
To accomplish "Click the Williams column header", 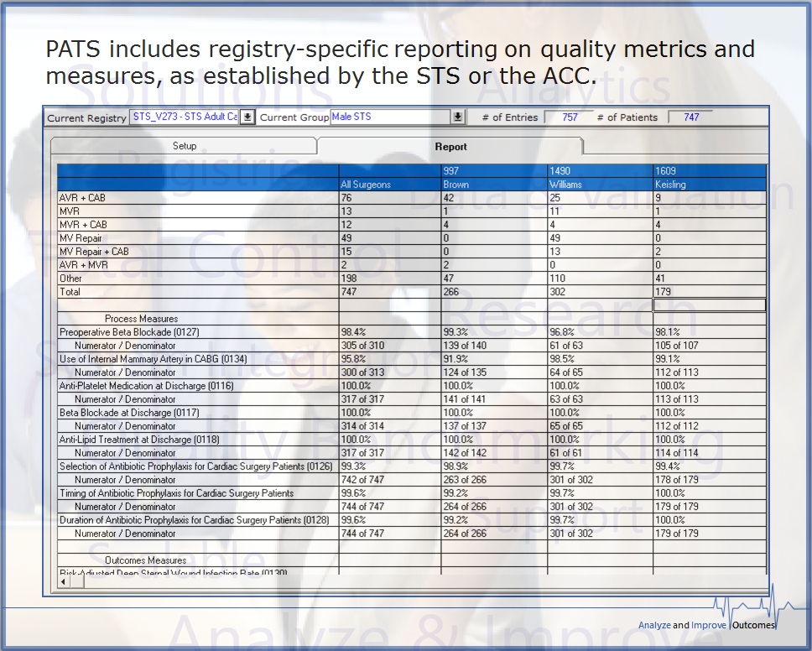I will [600, 185].
